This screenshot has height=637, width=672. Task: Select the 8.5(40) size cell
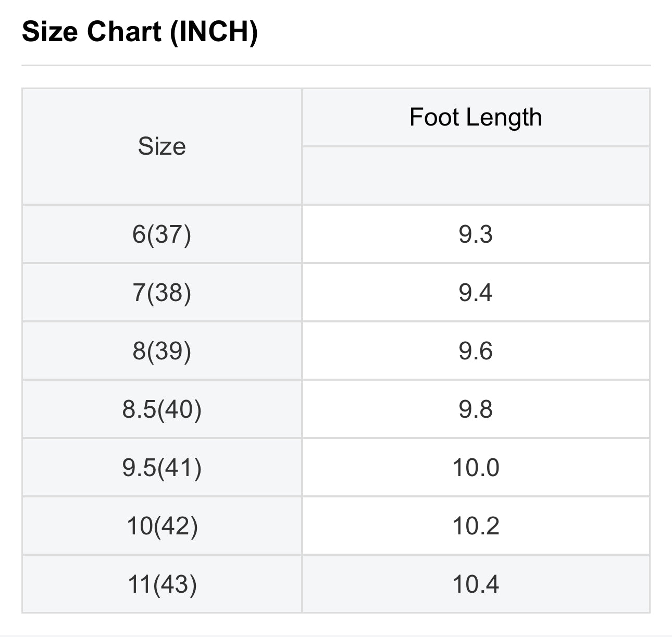(162, 409)
